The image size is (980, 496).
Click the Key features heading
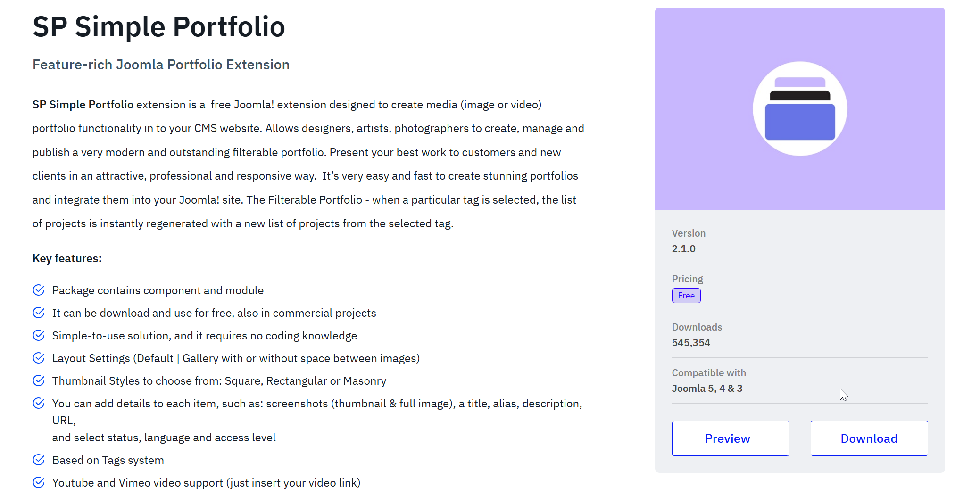pyautogui.click(x=67, y=258)
